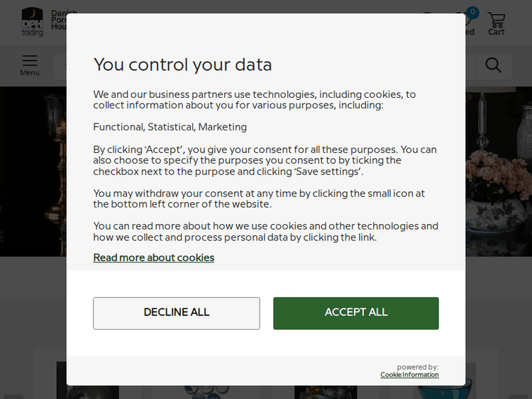The image size is (532, 399).
Task: Click the DPH trading logo
Action: (x=32, y=22)
